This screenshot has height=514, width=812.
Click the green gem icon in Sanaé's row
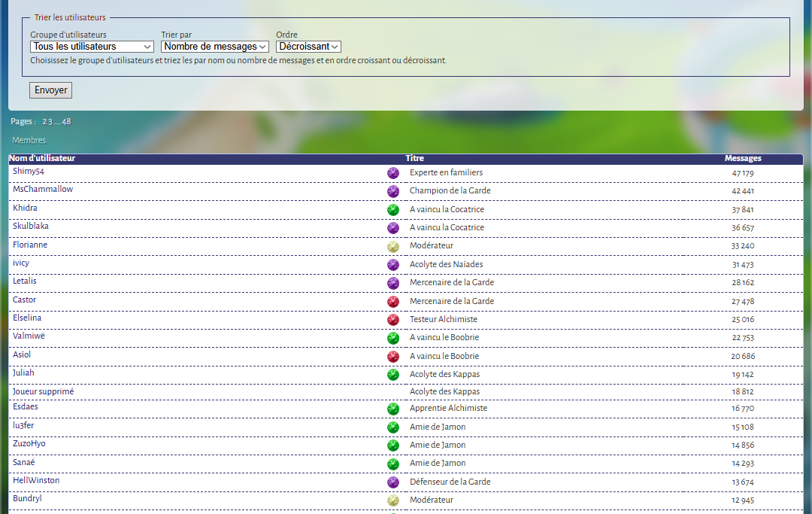click(x=393, y=464)
